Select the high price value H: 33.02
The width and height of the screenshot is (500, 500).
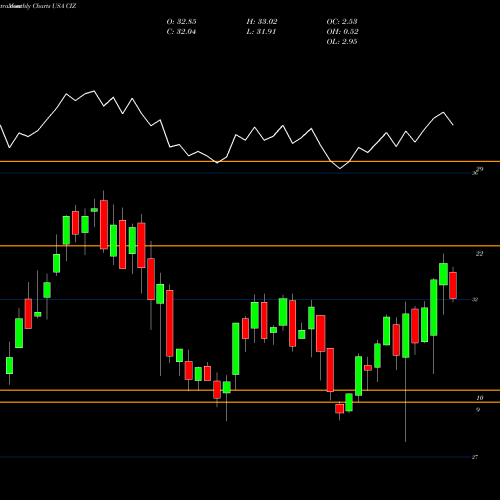pos(262,22)
